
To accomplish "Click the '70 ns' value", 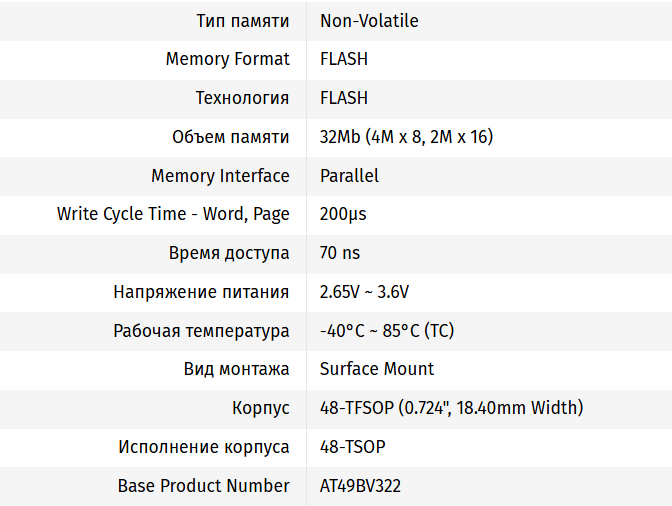I will (x=340, y=253).
